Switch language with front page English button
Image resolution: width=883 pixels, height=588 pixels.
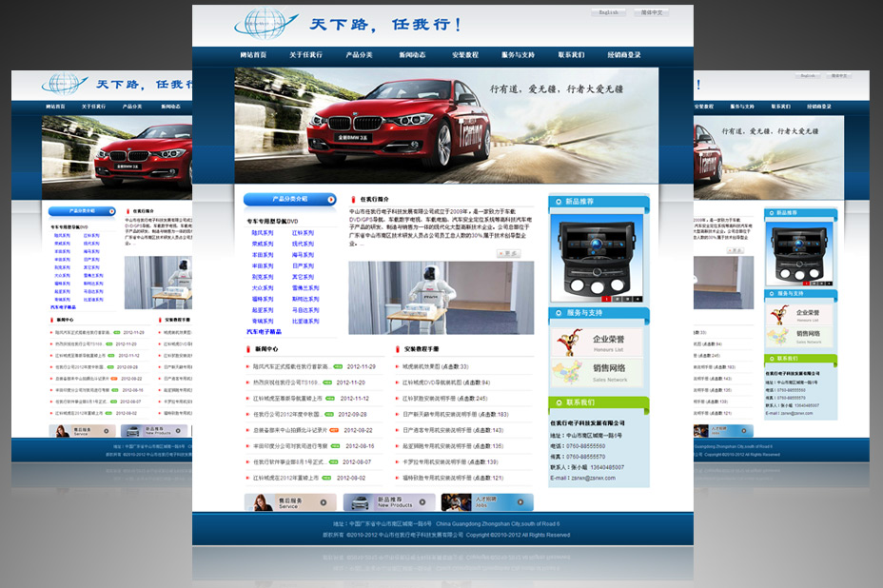[x=608, y=12]
